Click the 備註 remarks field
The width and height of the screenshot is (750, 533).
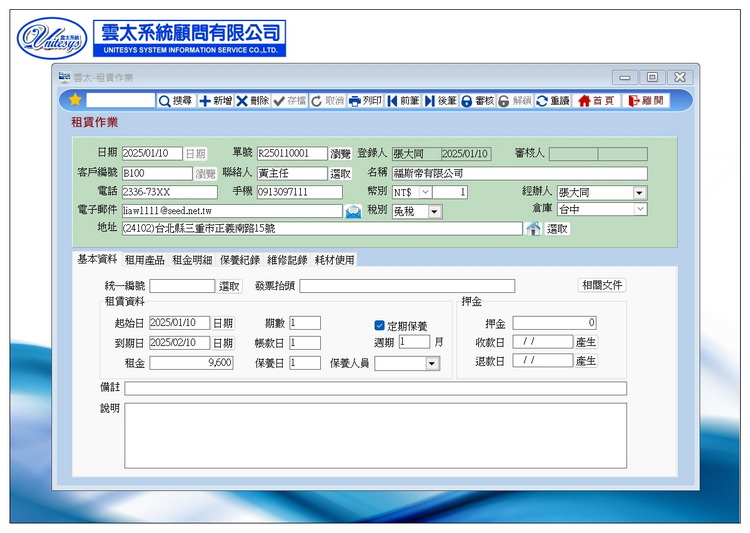[375, 388]
